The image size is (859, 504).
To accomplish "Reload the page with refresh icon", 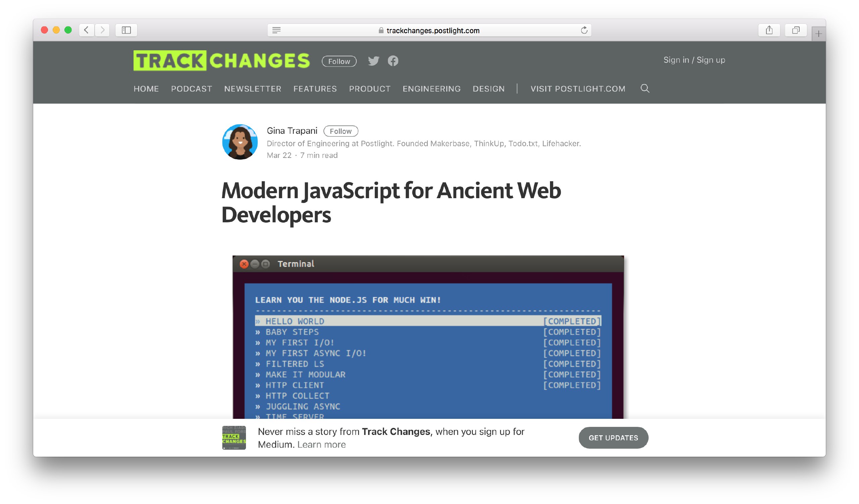I will point(584,30).
